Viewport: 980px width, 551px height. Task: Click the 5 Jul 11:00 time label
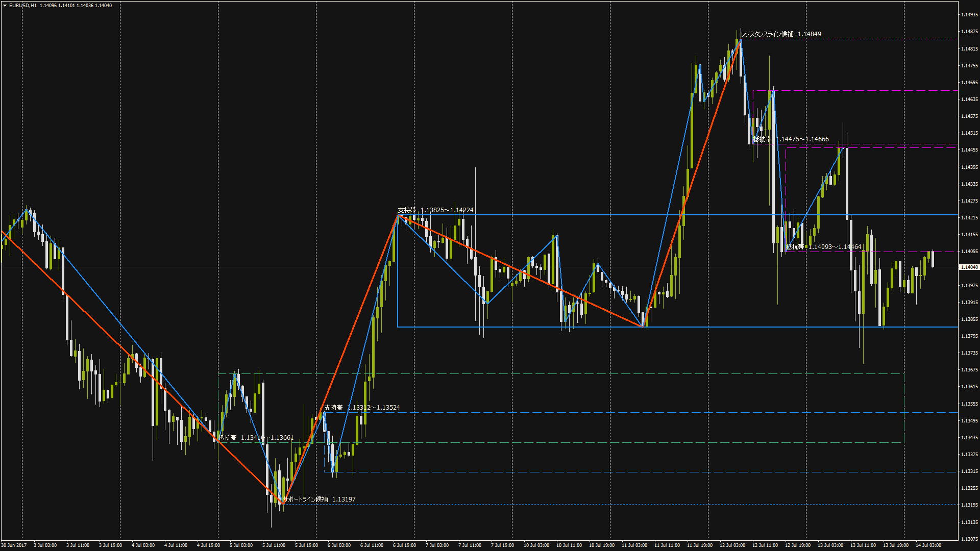coord(274,545)
